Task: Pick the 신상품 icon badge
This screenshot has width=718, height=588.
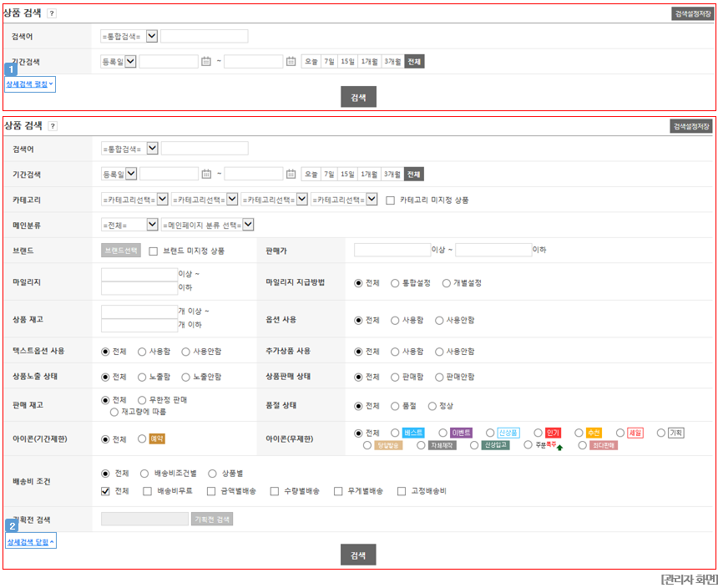Action: pyautogui.click(x=508, y=433)
